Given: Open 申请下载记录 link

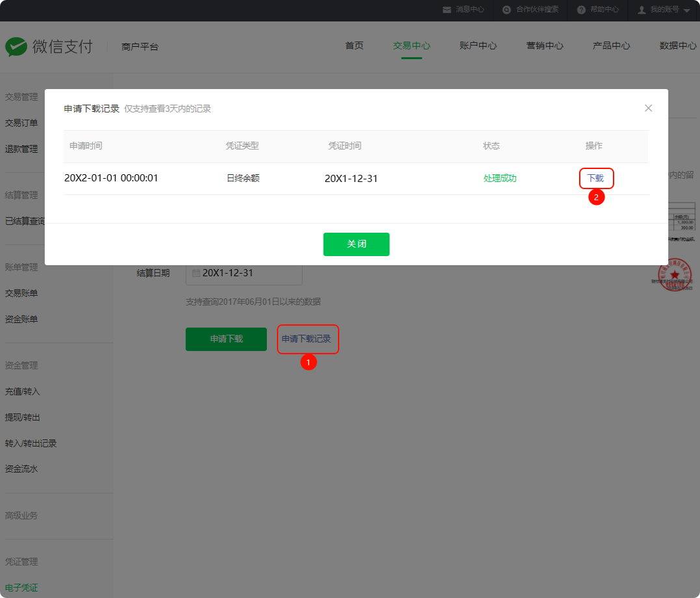Looking at the screenshot, I should pos(306,339).
